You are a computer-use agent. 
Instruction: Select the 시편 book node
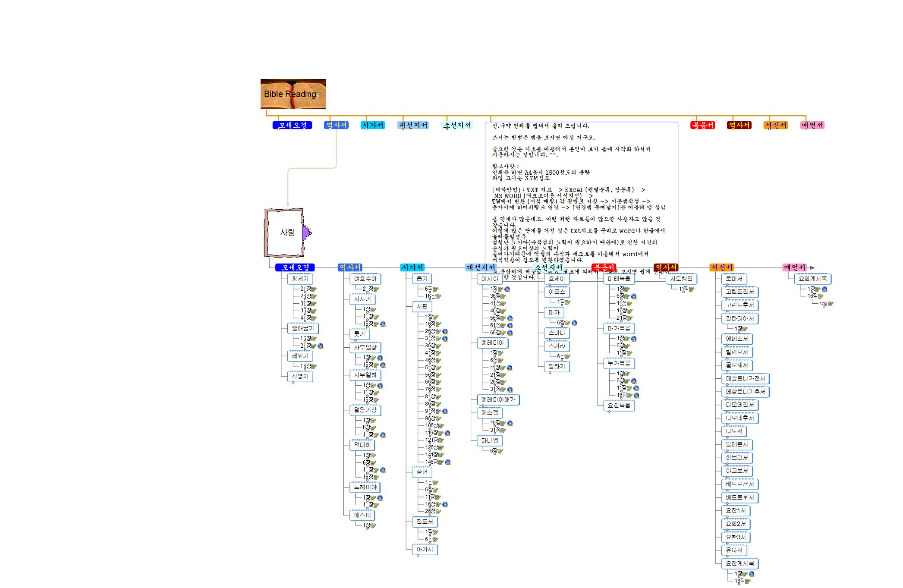pyautogui.click(x=422, y=306)
